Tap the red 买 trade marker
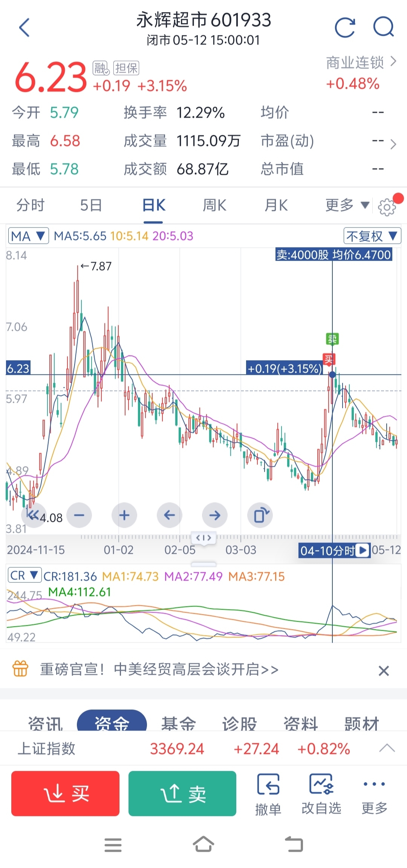Viewport: 407px width, 868px height. pyautogui.click(x=329, y=359)
